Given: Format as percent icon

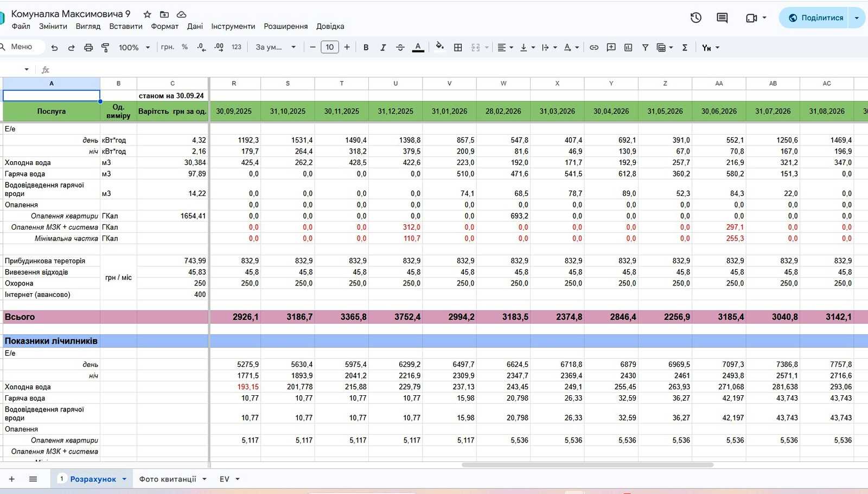Looking at the screenshot, I should coord(185,47).
